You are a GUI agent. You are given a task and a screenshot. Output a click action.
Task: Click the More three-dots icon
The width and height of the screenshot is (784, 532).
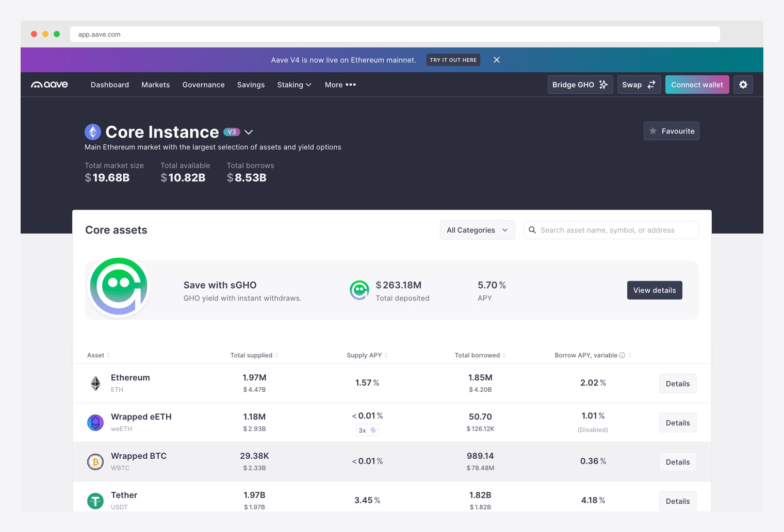(x=351, y=85)
